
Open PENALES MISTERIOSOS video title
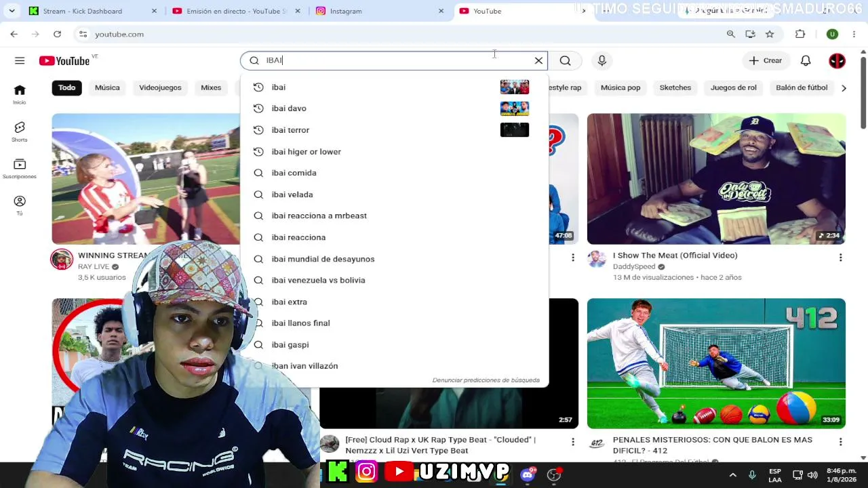[x=713, y=445]
